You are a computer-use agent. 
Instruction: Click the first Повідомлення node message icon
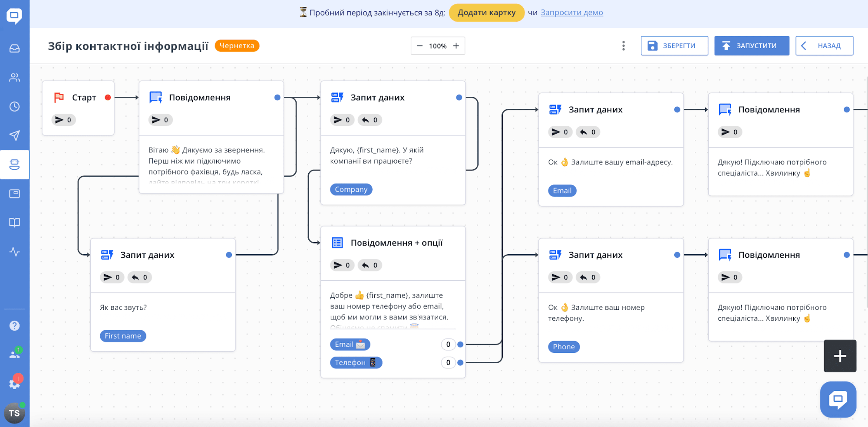(156, 98)
